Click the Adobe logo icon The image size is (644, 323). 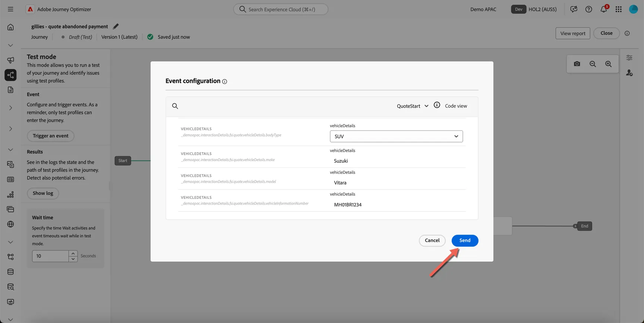[30, 9]
